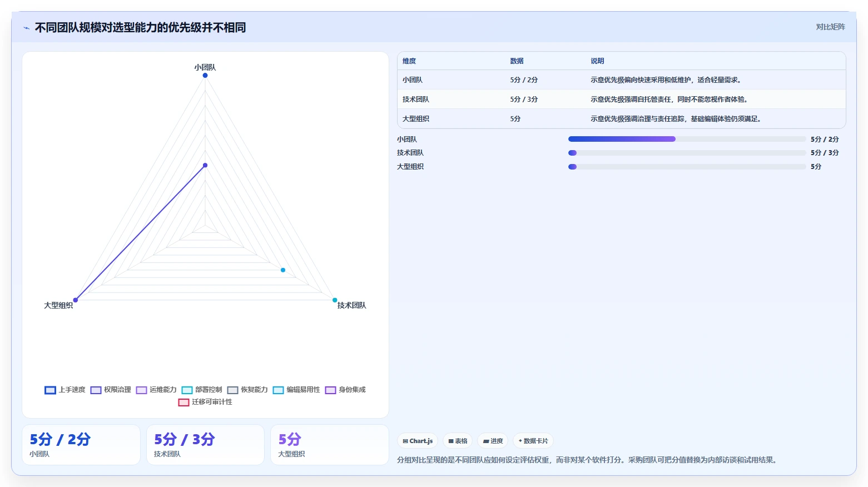
Task: Click the 数据卡片 chip
Action: (x=533, y=441)
